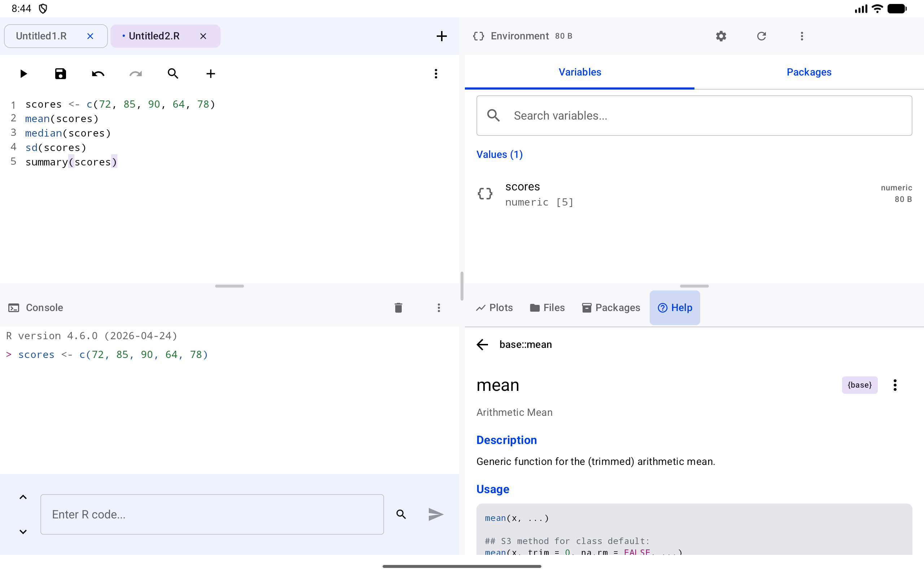Click the plus icon in editor toolbar

tap(211, 74)
